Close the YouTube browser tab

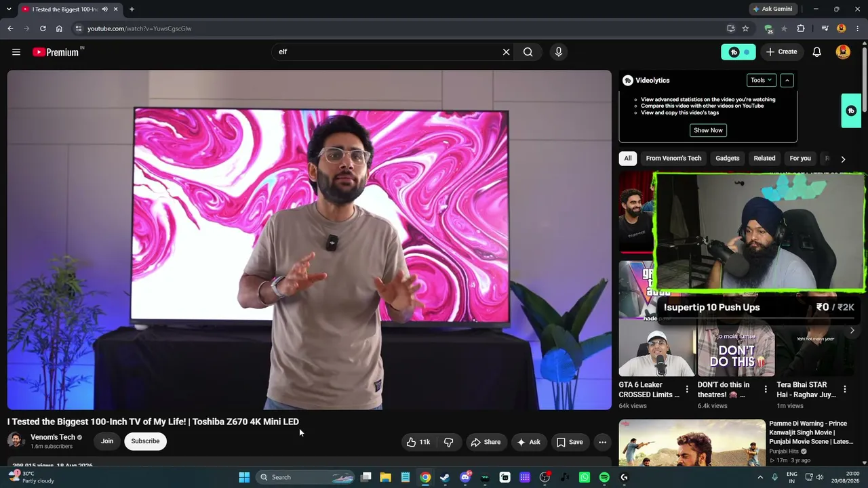(x=115, y=9)
